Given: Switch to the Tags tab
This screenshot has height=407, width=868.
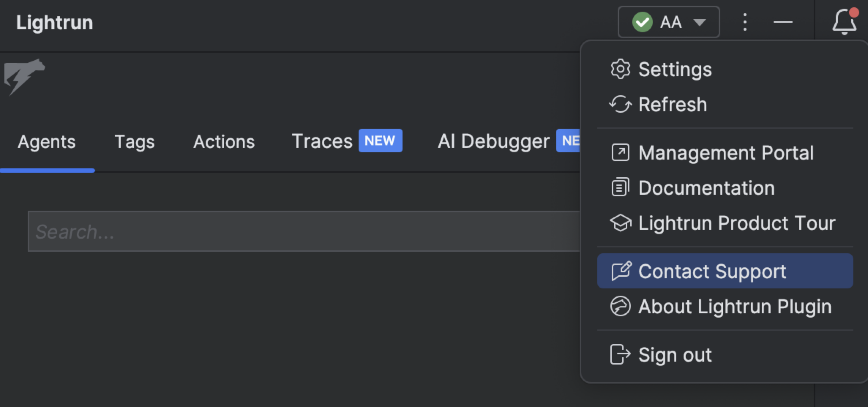Looking at the screenshot, I should point(134,142).
